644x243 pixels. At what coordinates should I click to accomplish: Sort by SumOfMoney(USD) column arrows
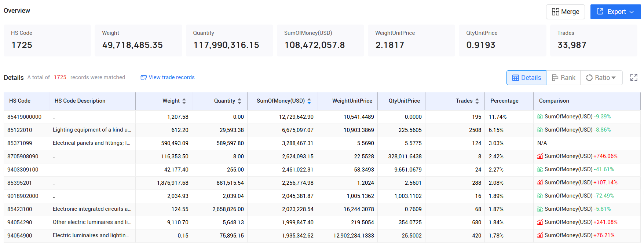(x=309, y=101)
